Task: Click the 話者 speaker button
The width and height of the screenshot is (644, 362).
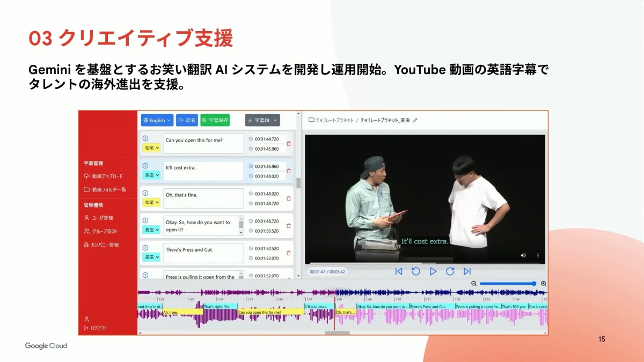Action: 187,120
